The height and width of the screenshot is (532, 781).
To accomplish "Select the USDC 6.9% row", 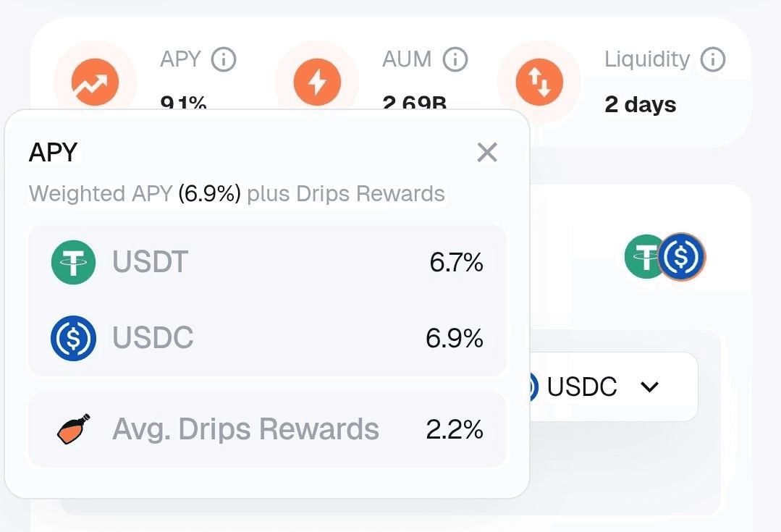I will (268, 338).
